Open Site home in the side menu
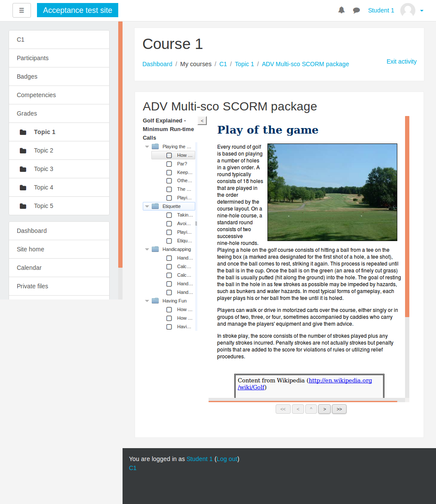The width and height of the screenshot is (436, 504). click(59, 250)
